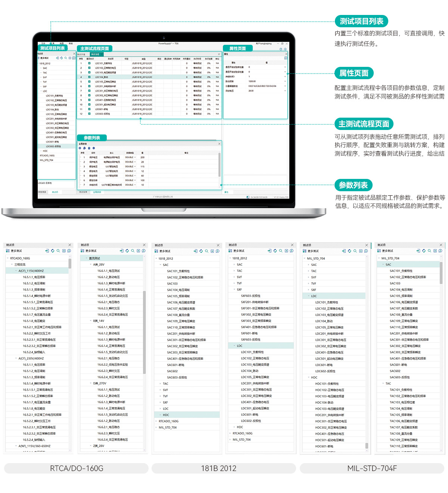
Task: Select the 16.6.1.1_电压测试 item under A类_28V
Action: point(108,271)
